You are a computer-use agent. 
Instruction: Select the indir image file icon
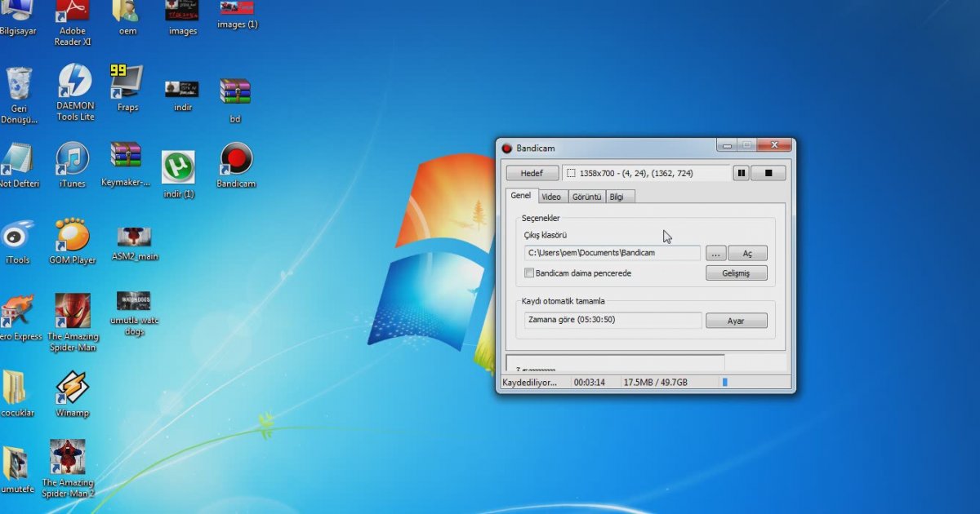coord(182,95)
